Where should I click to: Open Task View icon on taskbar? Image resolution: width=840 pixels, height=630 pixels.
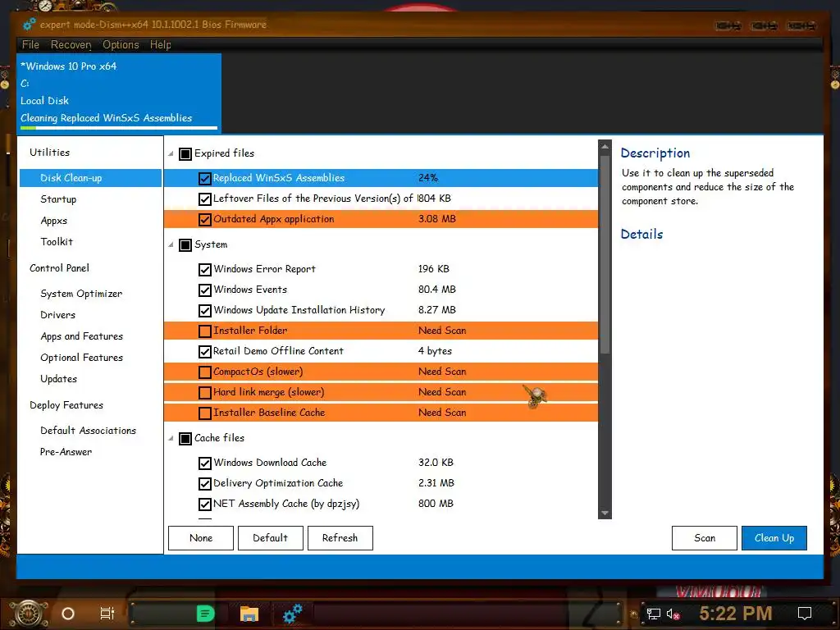[107, 614]
